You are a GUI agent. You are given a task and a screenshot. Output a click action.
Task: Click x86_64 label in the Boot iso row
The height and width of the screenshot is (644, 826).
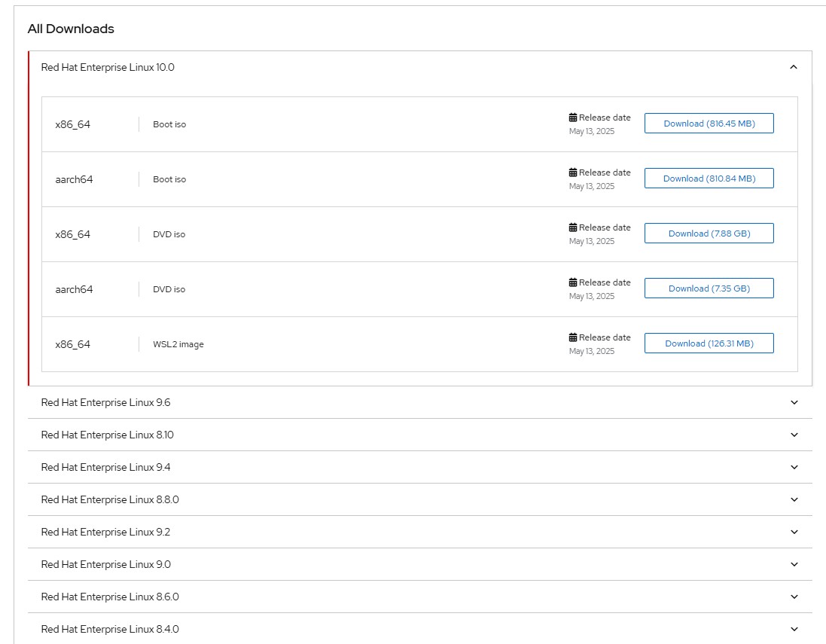coord(73,125)
